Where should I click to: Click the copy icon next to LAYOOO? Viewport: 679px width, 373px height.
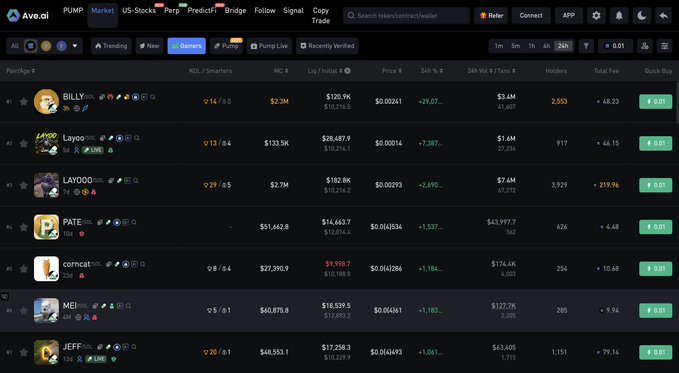[x=111, y=180]
